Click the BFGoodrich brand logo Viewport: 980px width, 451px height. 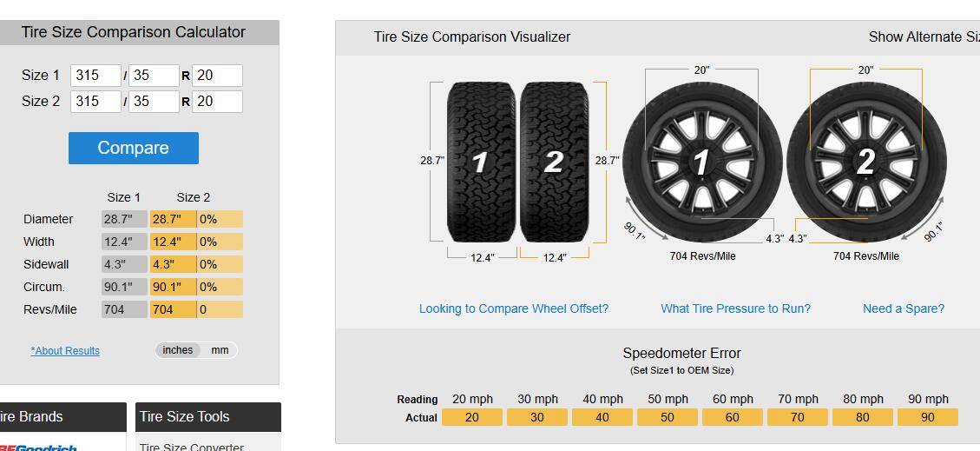click(37, 447)
